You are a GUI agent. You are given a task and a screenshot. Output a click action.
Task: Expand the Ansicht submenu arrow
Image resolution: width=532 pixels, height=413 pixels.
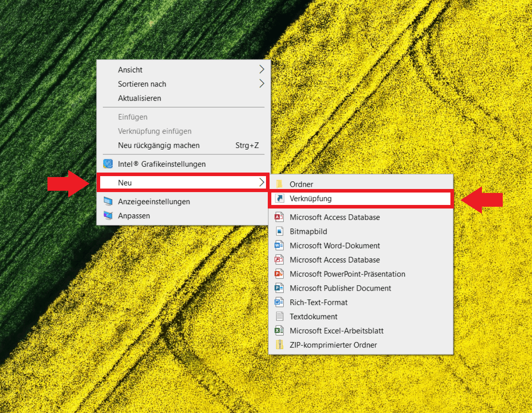click(262, 70)
